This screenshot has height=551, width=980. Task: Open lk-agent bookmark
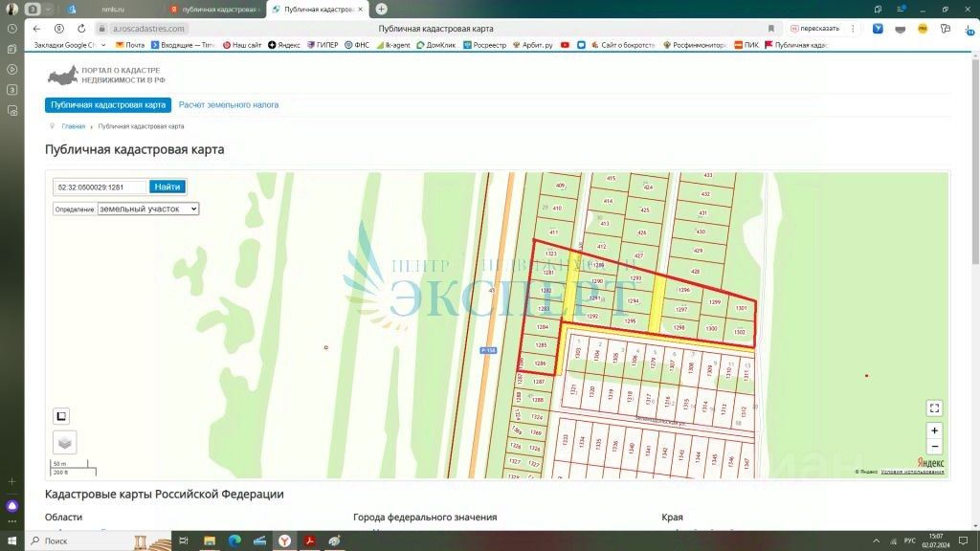[x=393, y=45]
